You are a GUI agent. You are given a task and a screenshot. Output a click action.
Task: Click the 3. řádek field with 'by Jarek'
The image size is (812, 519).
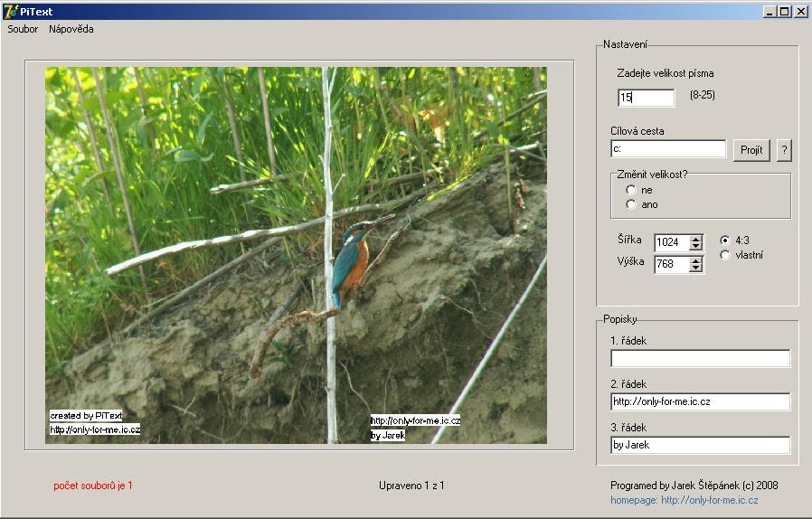pos(701,445)
